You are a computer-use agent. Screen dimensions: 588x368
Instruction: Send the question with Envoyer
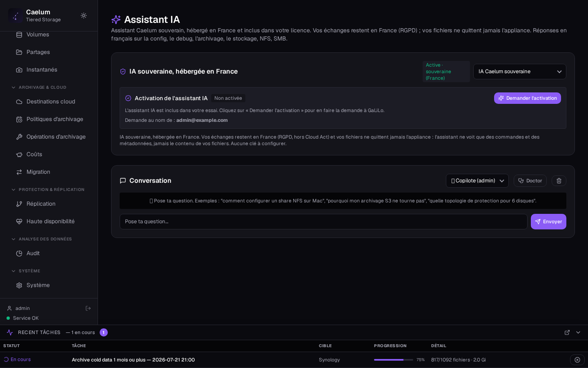pos(548,222)
